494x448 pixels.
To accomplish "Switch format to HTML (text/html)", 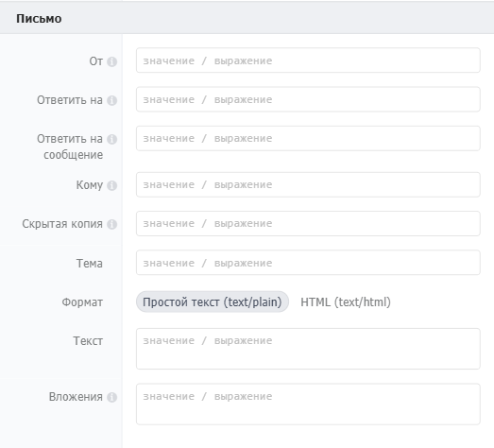I will (x=346, y=302).
